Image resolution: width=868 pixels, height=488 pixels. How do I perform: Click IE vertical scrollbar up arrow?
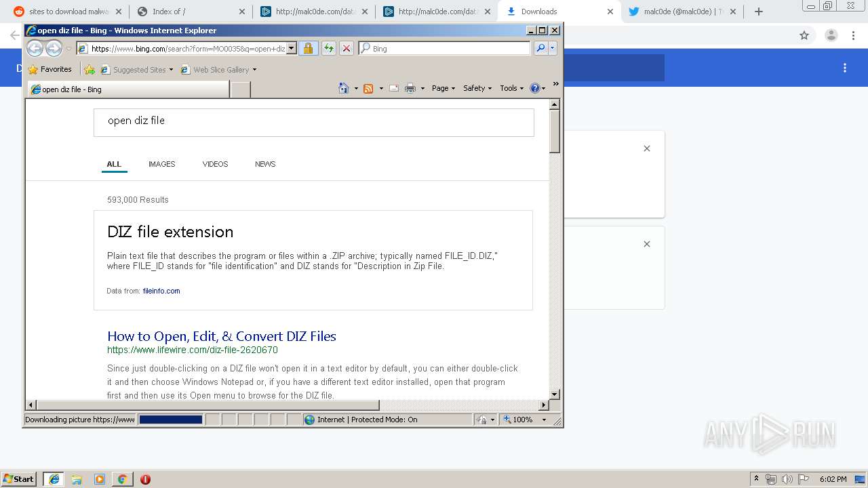555,104
